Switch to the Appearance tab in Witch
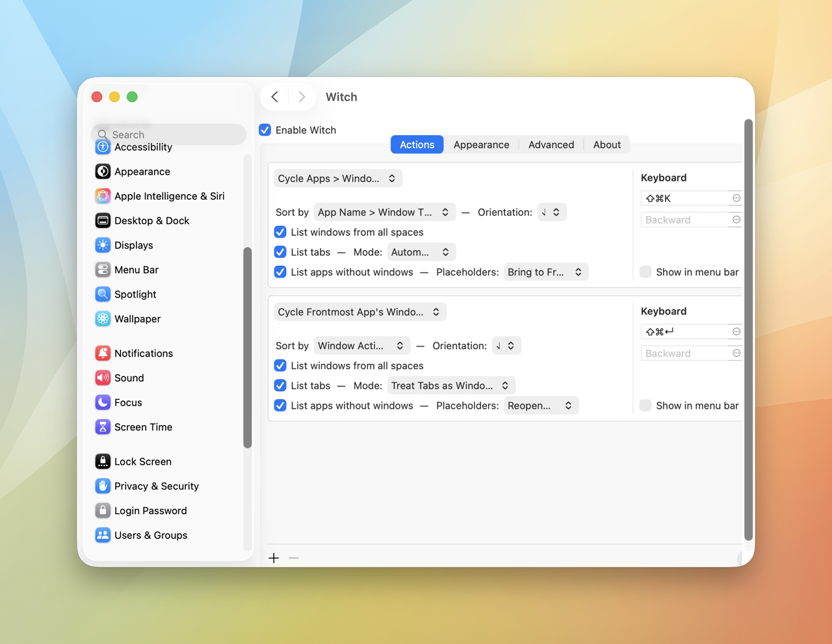This screenshot has height=644, width=832. tap(482, 145)
